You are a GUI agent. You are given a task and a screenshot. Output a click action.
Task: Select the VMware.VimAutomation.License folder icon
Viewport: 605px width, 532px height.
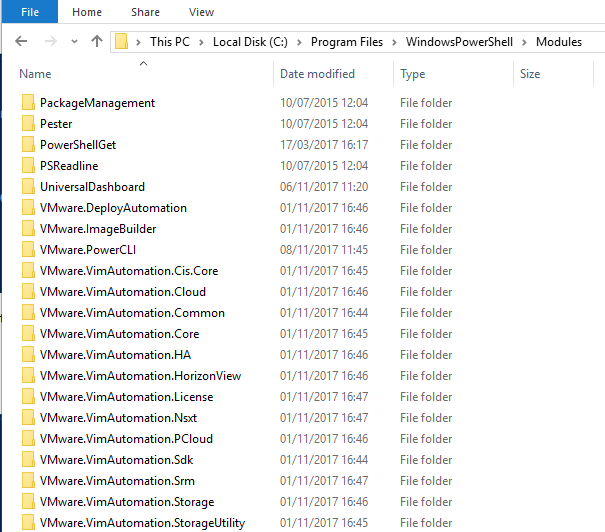click(x=28, y=397)
